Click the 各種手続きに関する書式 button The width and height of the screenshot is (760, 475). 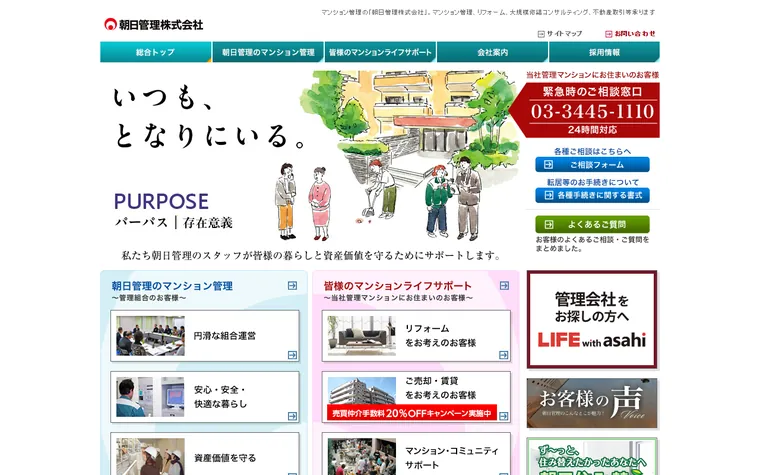pyautogui.click(x=592, y=195)
